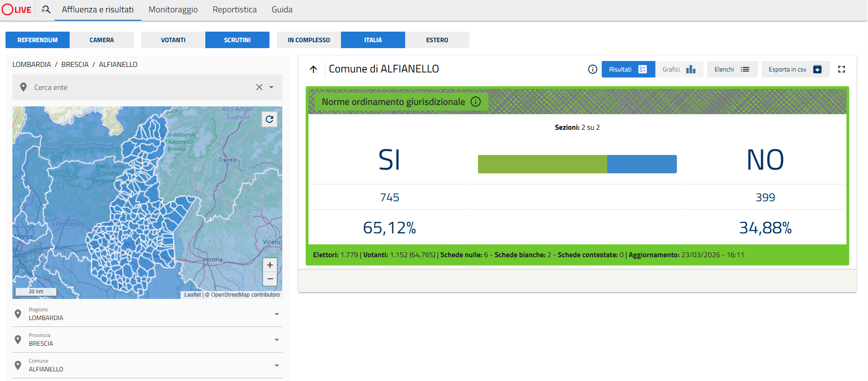Zoom out on the map
The width and height of the screenshot is (868, 381).
270,279
